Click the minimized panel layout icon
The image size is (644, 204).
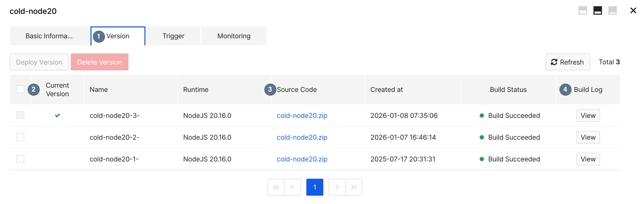click(x=612, y=11)
